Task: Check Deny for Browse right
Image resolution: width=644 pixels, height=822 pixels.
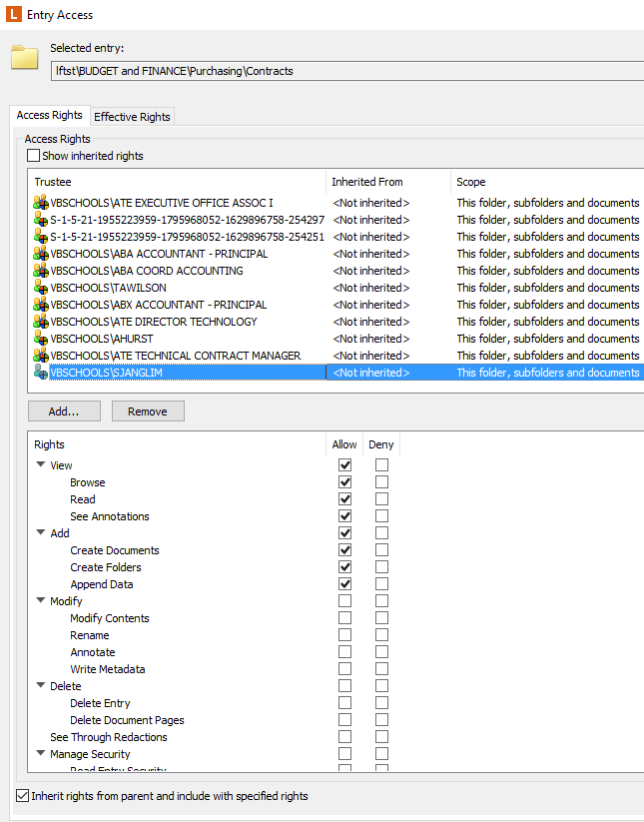Action: 382,482
